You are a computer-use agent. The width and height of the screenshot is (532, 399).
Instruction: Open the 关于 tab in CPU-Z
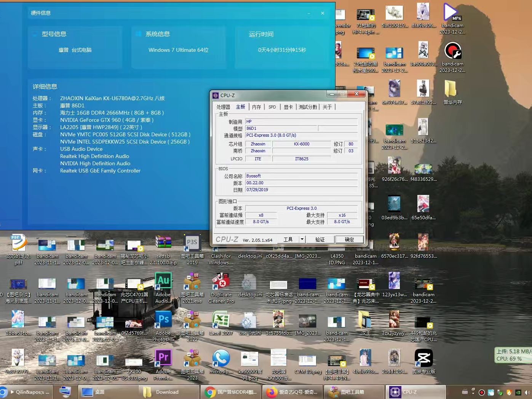pos(327,107)
